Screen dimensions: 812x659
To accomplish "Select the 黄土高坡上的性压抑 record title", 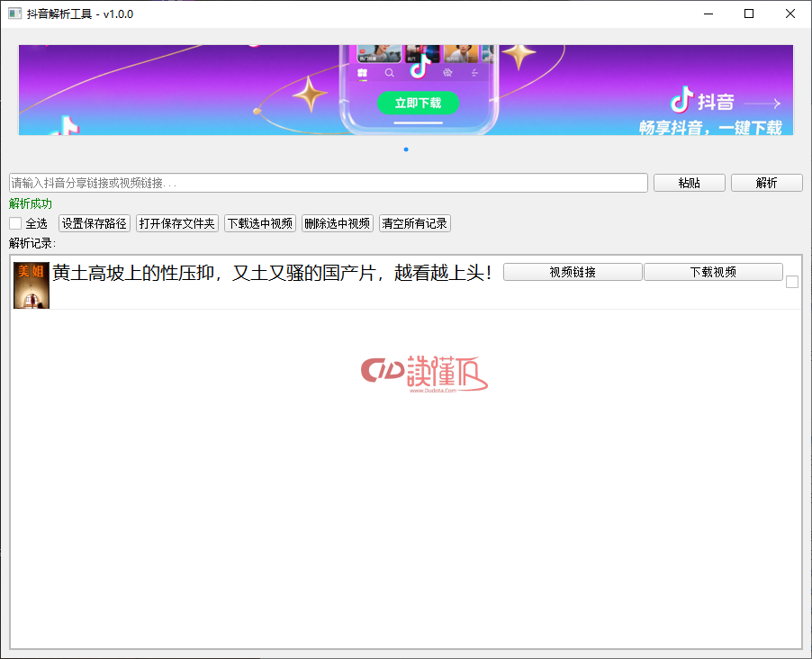I will point(272,273).
